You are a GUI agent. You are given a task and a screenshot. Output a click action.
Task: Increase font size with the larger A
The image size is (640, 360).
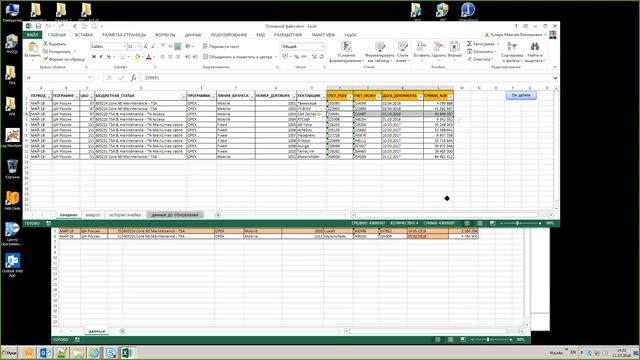pyautogui.click(x=146, y=47)
